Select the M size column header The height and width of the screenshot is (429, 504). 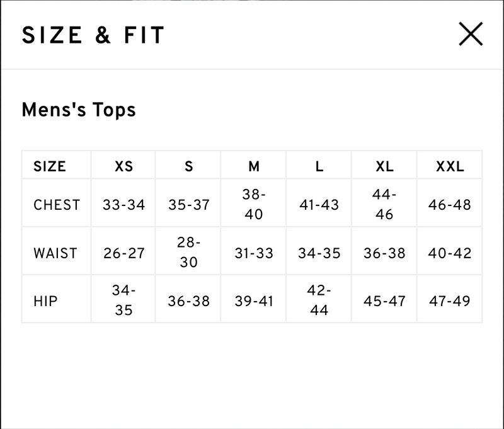(x=254, y=166)
